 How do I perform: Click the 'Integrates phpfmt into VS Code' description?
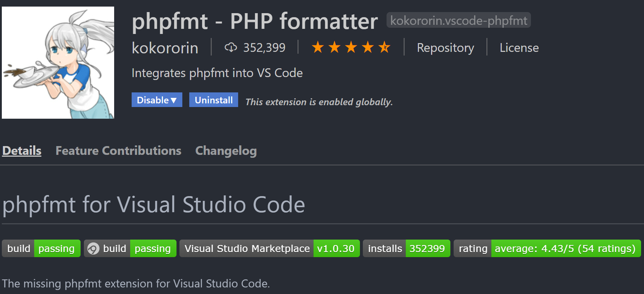pyautogui.click(x=217, y=73)
